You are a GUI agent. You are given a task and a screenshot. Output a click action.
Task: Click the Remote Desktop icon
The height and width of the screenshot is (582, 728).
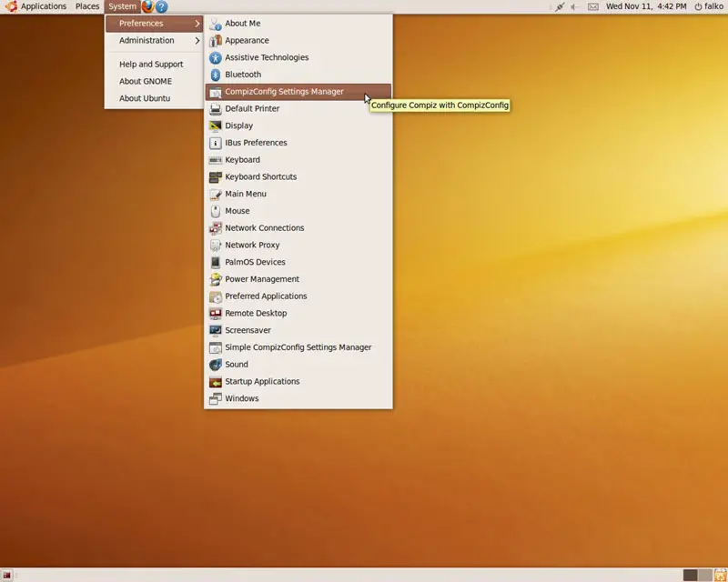[x=215, y=313]
